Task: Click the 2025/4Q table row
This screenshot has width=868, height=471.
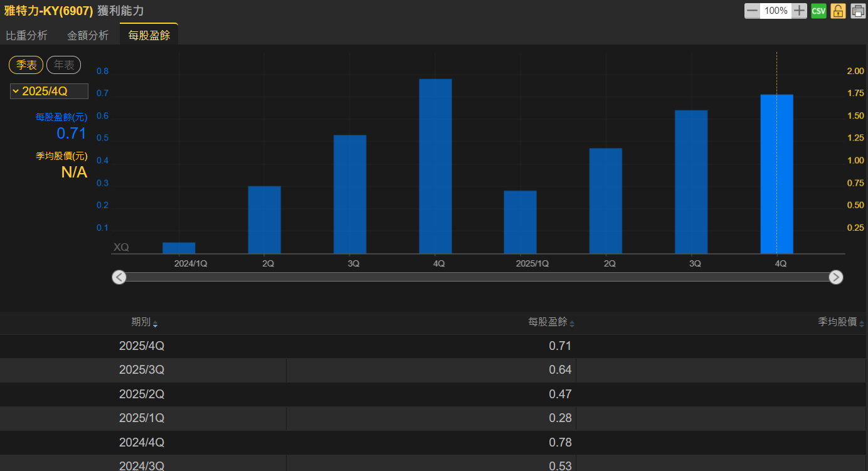Action: (433, 346)
